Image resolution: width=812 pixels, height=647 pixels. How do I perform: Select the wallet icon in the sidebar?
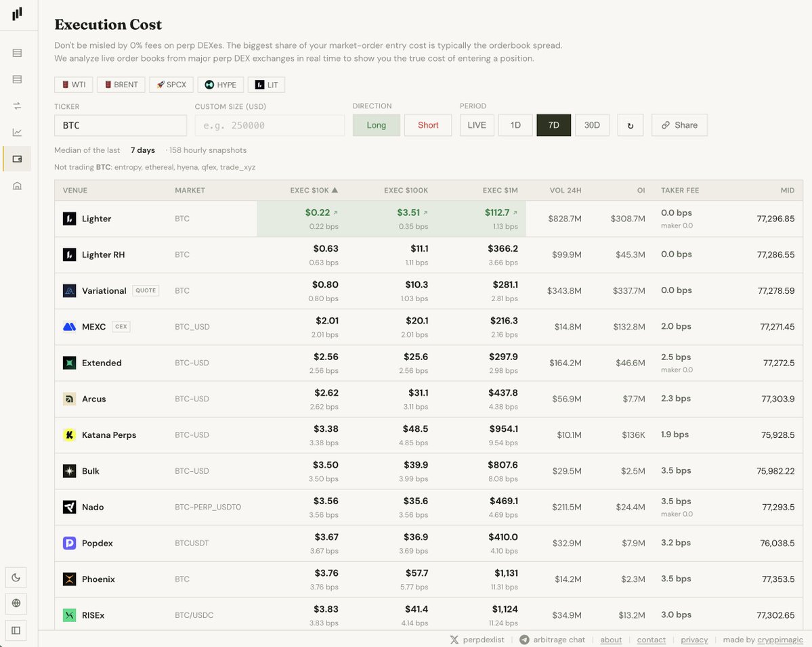17,159
